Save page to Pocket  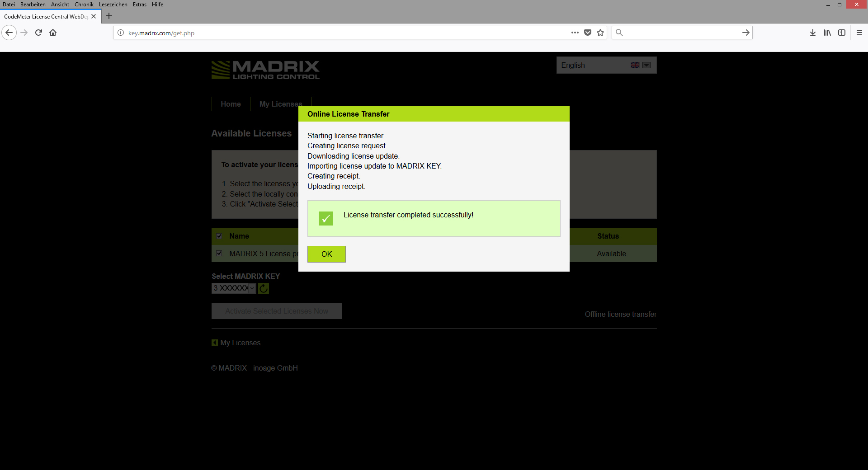pyautogui.click(x=588, y=33)
